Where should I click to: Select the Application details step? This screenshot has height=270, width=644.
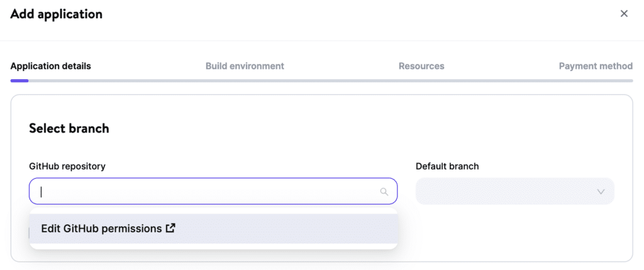click(x=50, y=66)
